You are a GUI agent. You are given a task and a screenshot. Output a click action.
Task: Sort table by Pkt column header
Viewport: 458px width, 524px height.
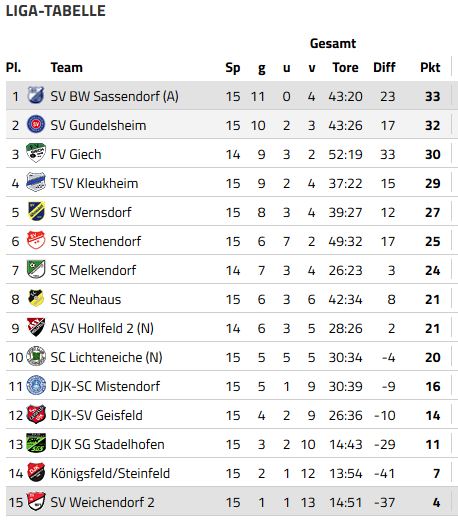(430, 68)
